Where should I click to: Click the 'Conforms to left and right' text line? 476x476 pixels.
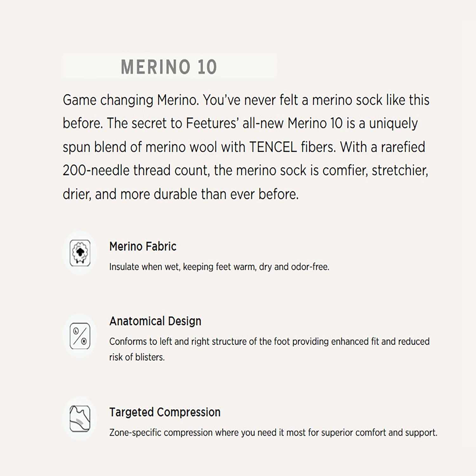[269, 341]
